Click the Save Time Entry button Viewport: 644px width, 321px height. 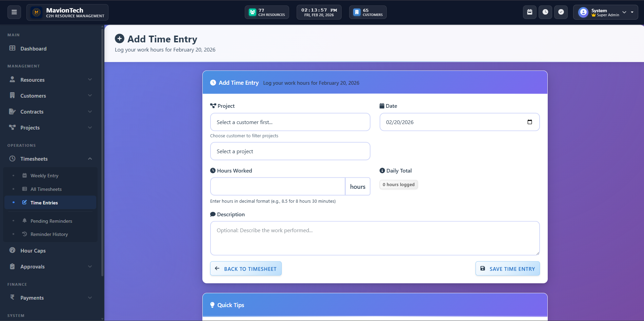pos(507,269)
